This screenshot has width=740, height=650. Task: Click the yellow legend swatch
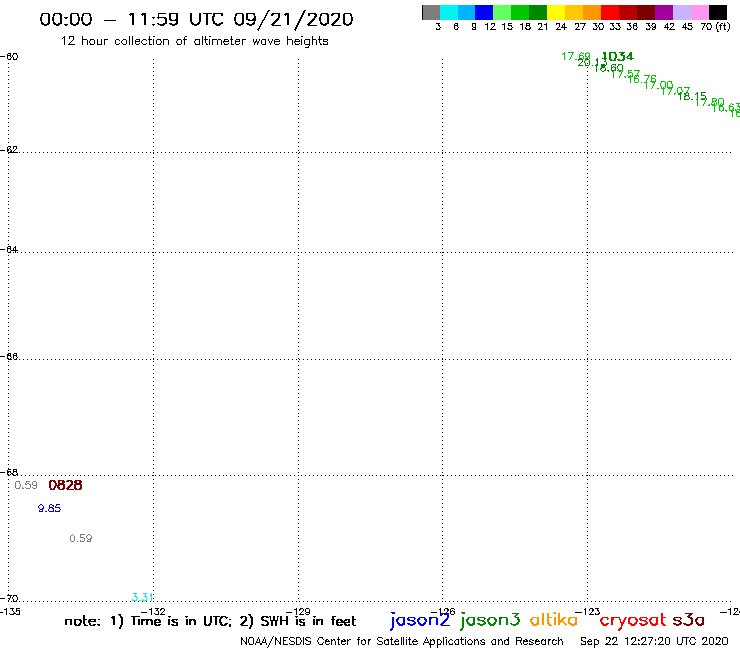(x=556, y=12)
